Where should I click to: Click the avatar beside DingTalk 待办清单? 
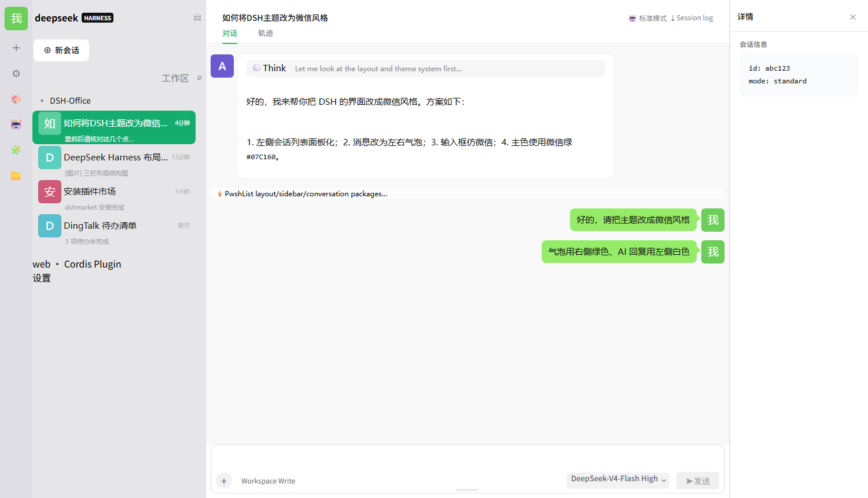tap(50, 226)
